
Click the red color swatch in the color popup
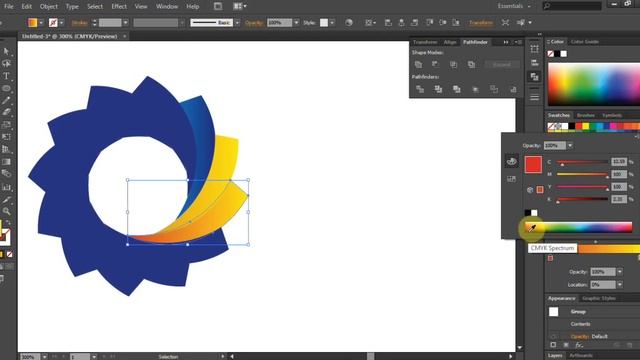pyautogui.click(x=533, y=164)
